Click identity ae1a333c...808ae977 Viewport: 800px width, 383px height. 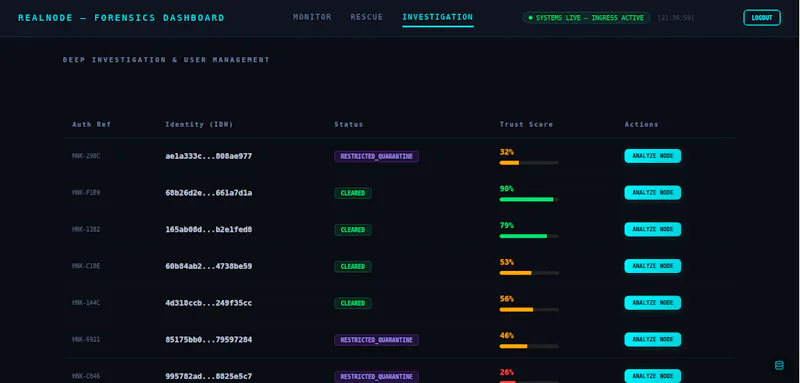coord(209,156)
